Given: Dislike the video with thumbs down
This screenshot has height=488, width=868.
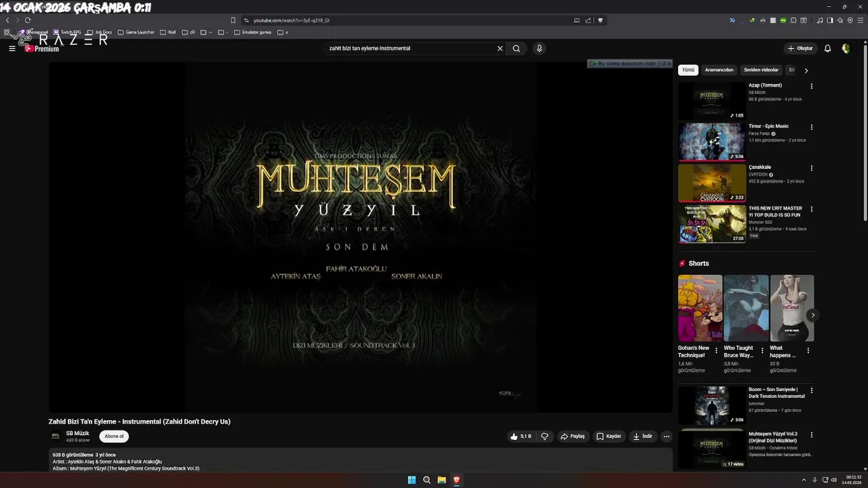Looking at the screenshot, I should pyautogui.click(x=545, y=436).
